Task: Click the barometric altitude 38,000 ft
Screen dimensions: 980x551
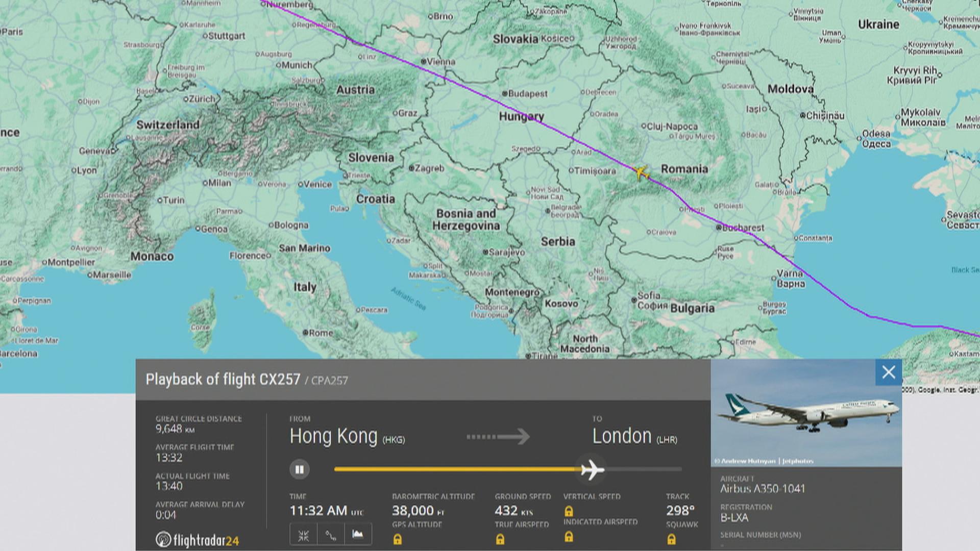Action: coord(418,511)
